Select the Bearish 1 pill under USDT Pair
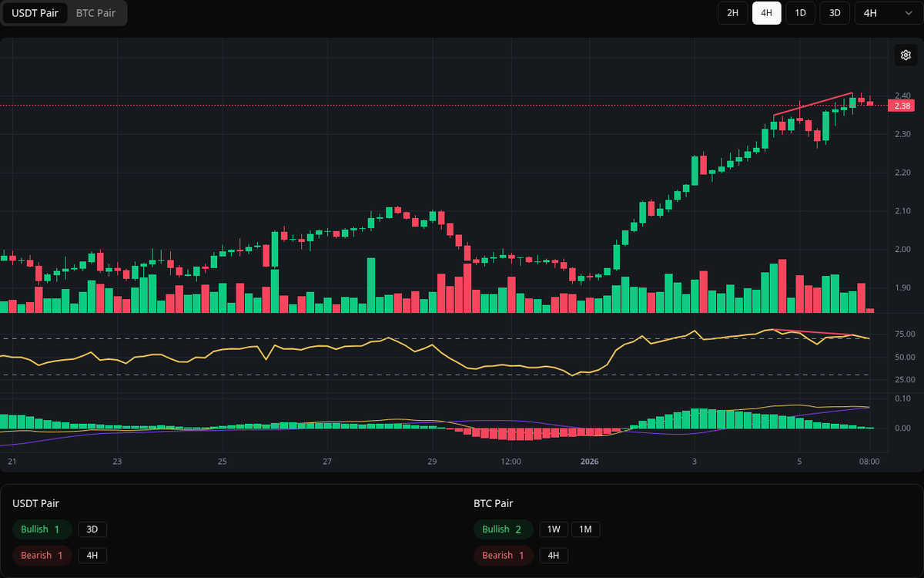 click(42, 555)
